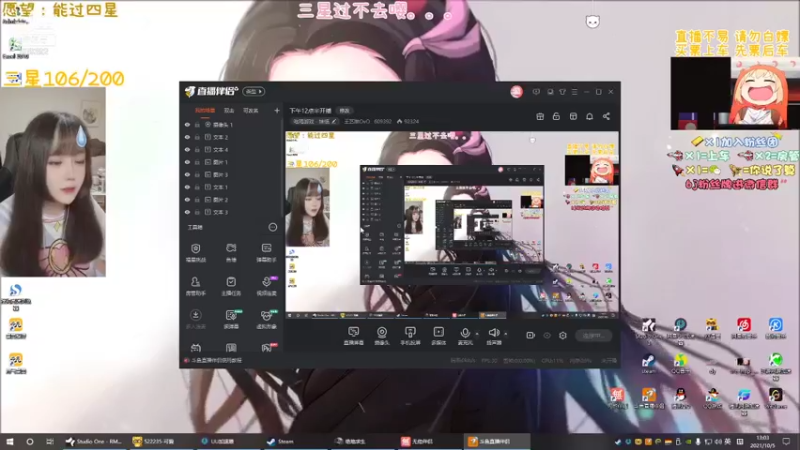This screenshot has height=450, width=800.
Task: Open the hamburger menu in title bar
Action: [574, 92]
